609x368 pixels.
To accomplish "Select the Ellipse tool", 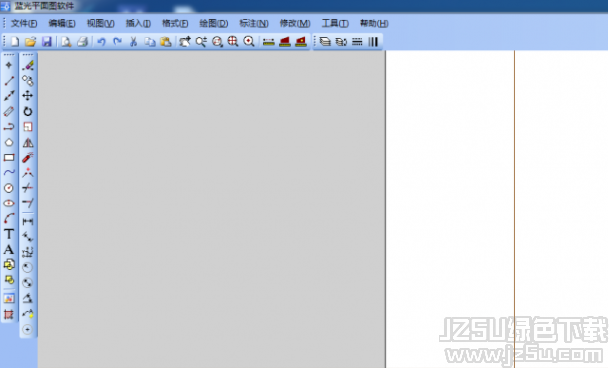I will tap(9, 203).
